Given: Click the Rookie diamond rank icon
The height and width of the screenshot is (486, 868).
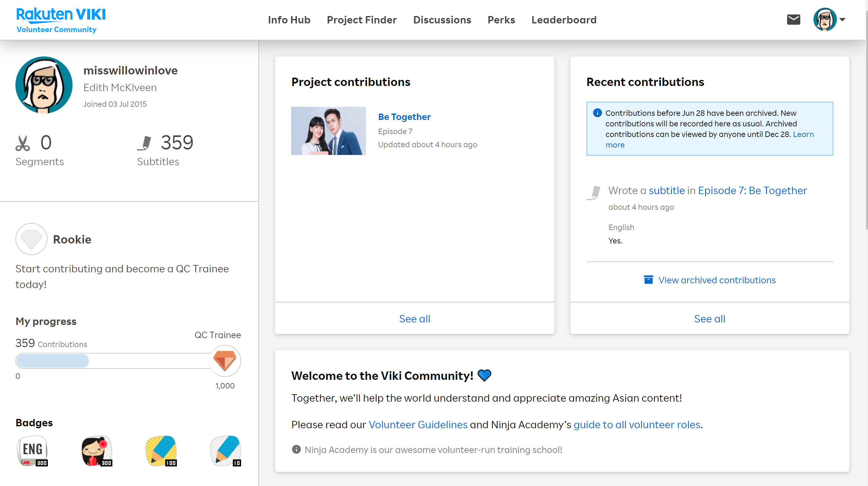Looking at the screenshot, I should click(31, 239).
